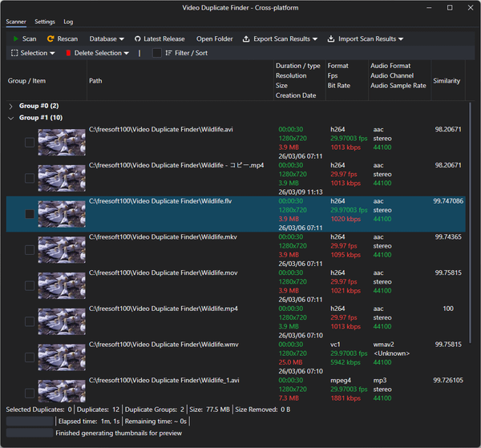Click the red Delete Selection trash icon
Viewport: 481px width, 448px height.
click(x=68, y=53)
